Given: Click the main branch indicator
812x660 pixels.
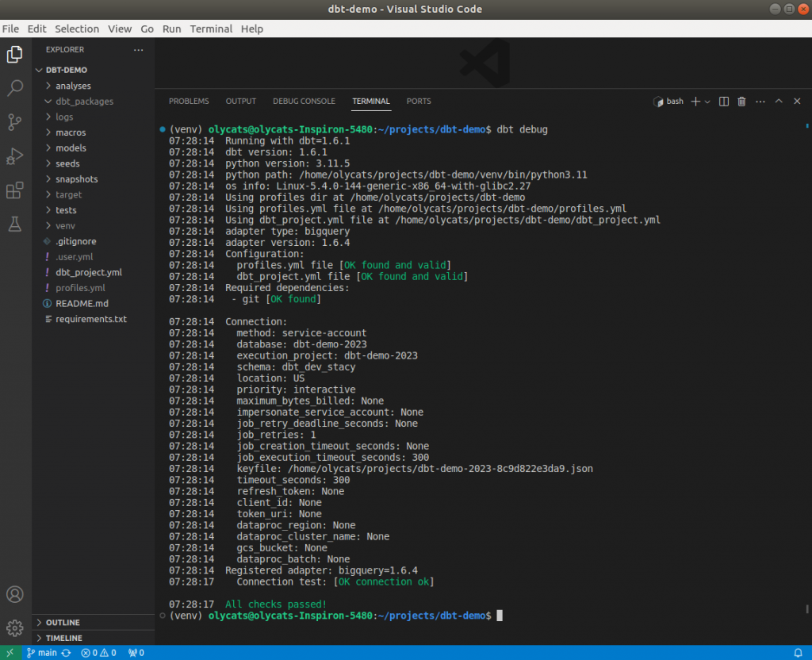Looking at the screenshot, I should coord(41,653).
